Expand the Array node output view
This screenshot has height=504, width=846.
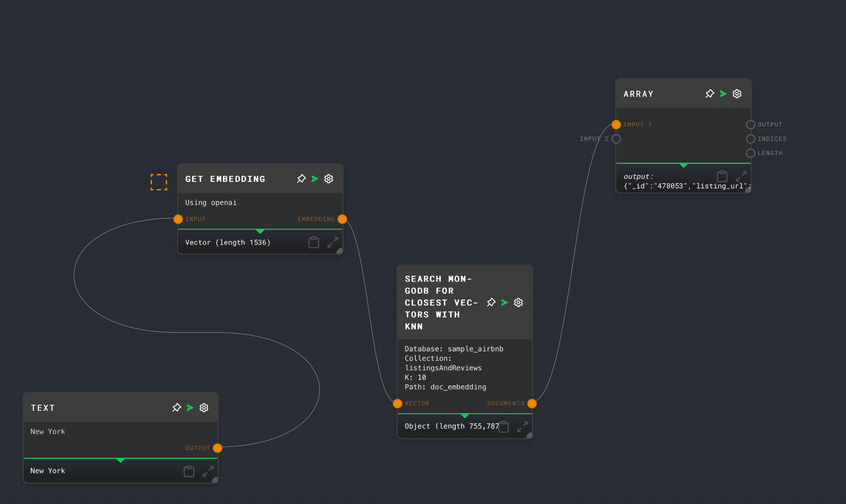[741, 176]
